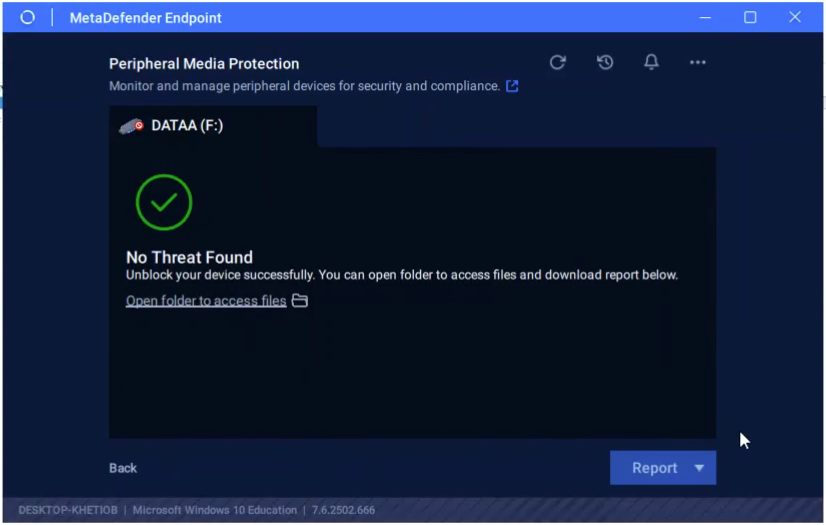This screenshot has width=826, height=525.
Task: Click the green checkmark status icon
Action: (x=164, y=202)
